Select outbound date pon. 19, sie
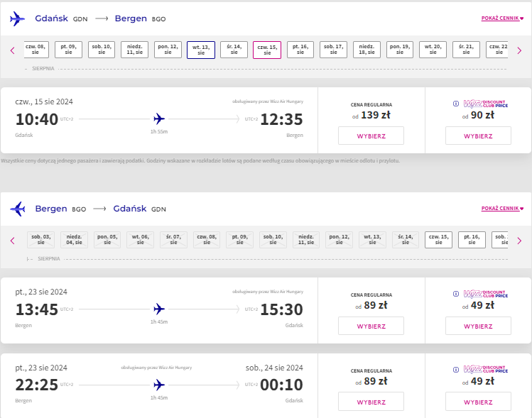The image size is (532, 418). [400, 50]
